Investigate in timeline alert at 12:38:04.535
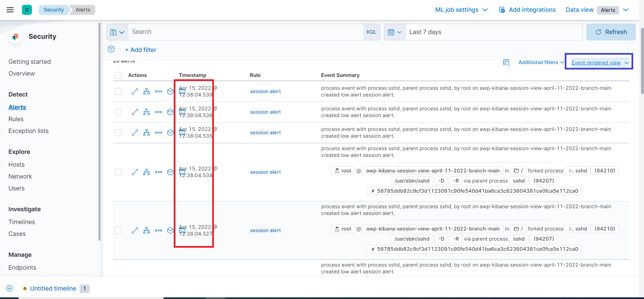The width and height of the screenshot is (644, 299). [170, 133]
